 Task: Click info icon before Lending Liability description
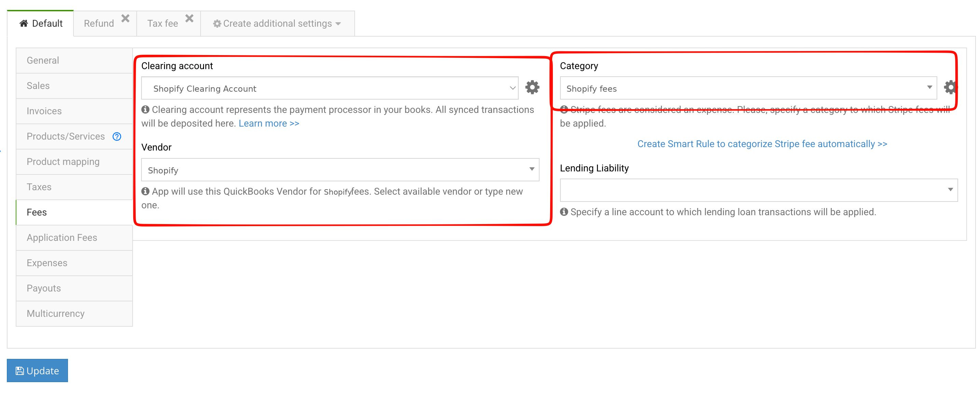[x=564, y=212]
